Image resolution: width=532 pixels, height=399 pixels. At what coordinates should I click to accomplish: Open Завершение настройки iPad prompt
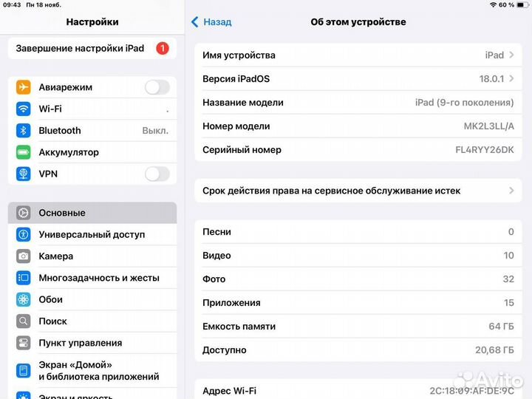coord(92,49)
